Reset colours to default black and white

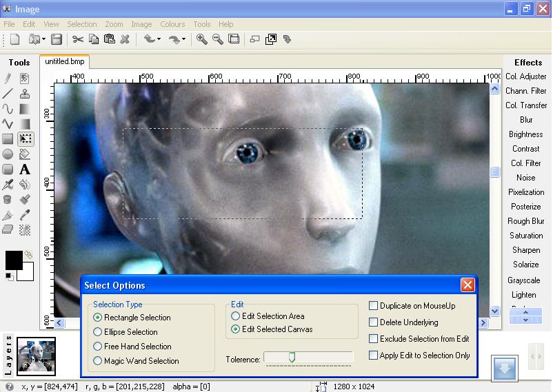point(9,277)
